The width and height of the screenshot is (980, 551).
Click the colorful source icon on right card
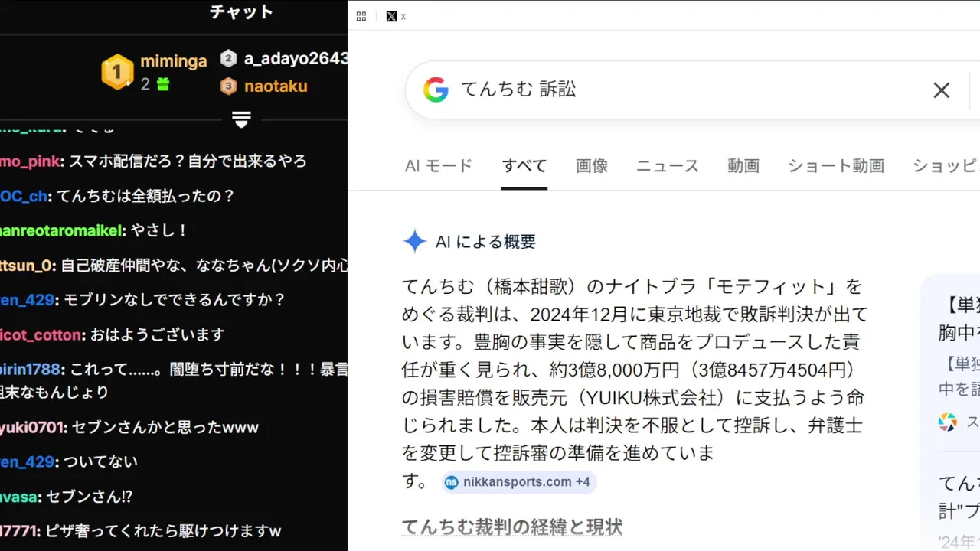(947, 422)
